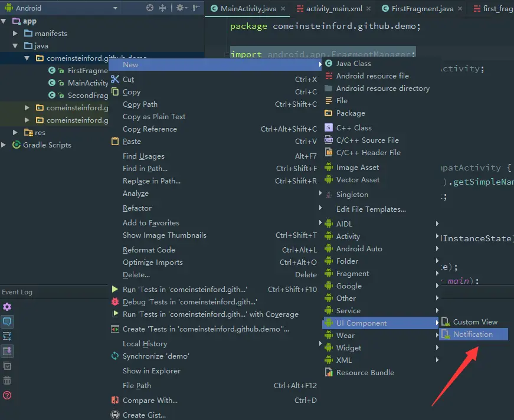Select Reformat Code menu item
The width and height of the screenshot is (514, 420).
(216, 250)
